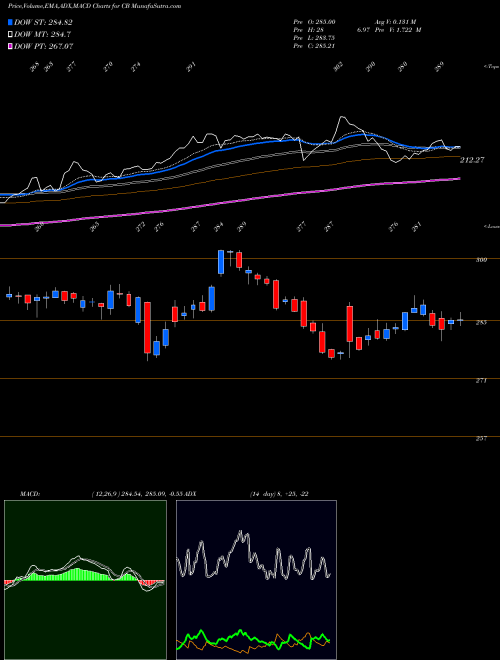Click the '<Tops' marker at right edge
This screenshot has width=500, height=660.
[x=491, y=67]
